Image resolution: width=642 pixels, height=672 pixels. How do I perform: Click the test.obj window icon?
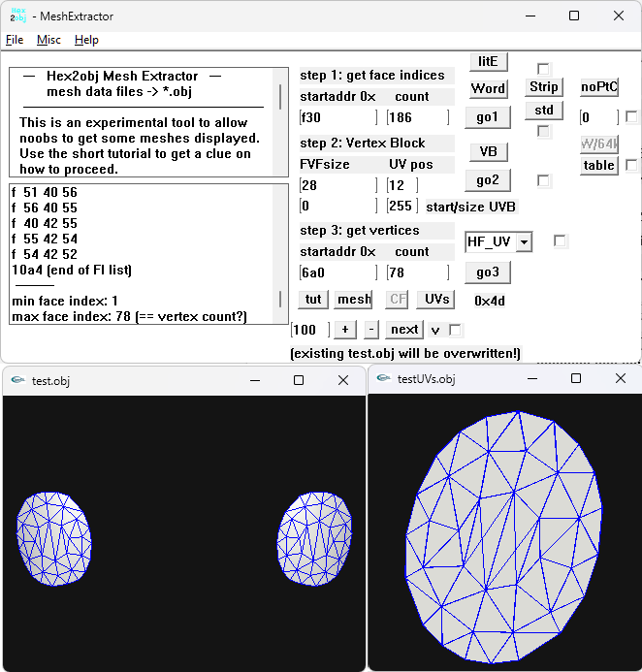coord(16,380)
